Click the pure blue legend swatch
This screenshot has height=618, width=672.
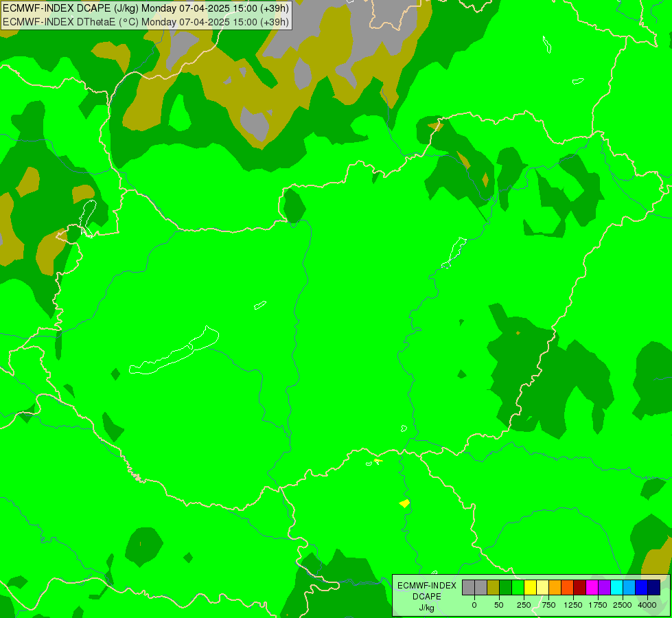click(642, 587)
